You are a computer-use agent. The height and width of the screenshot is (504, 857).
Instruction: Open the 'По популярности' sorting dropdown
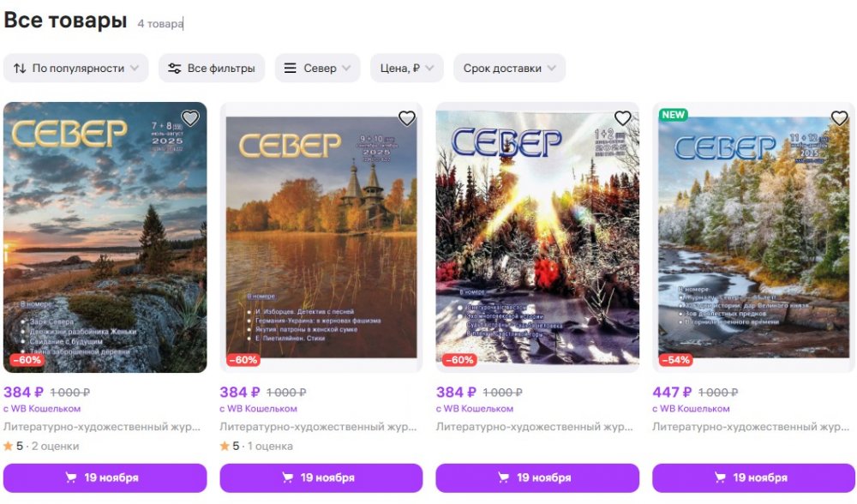[76, 69]
